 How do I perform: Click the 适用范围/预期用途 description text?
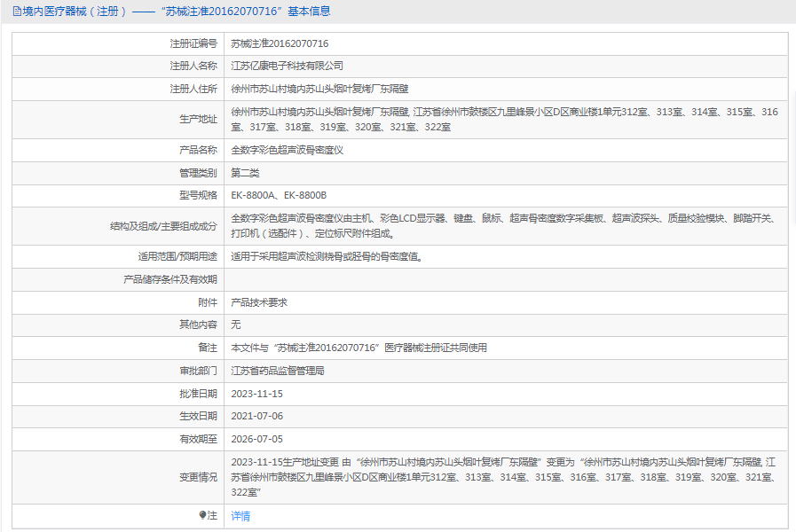pyautogui.click(x=327, y=256)
